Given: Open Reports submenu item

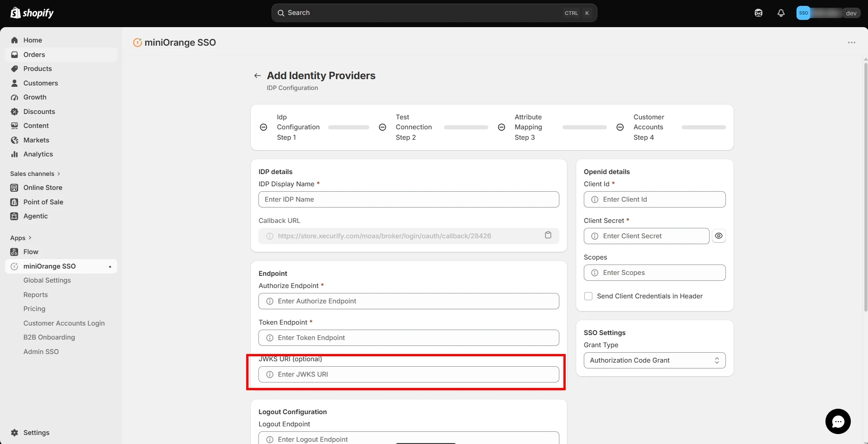Looking at the screenshot, I should click(35, 295).
